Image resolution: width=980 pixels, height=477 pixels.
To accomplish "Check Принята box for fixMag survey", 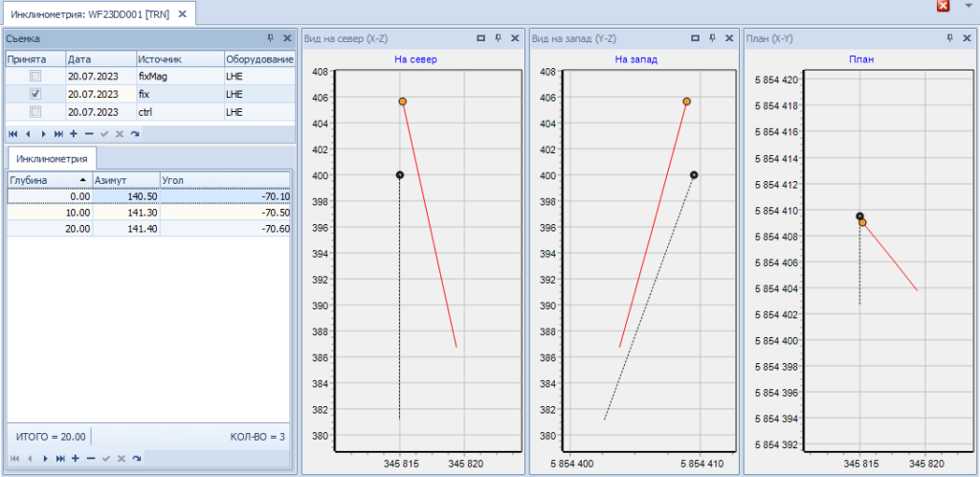I will click(x=35, y=76).
